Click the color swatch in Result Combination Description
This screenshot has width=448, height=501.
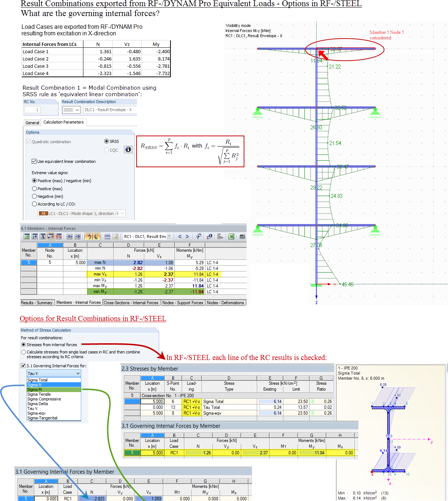pyautogui.click(x=69, y=110)
